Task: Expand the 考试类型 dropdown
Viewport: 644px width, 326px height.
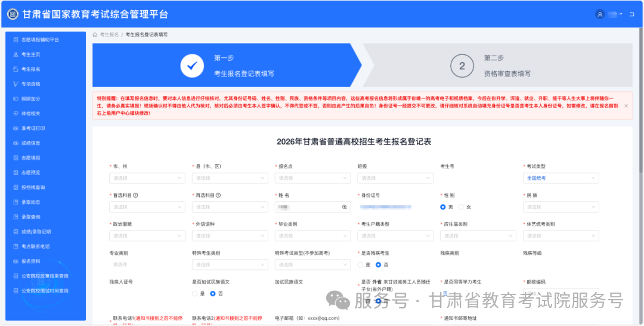Action: click(561, 178)
